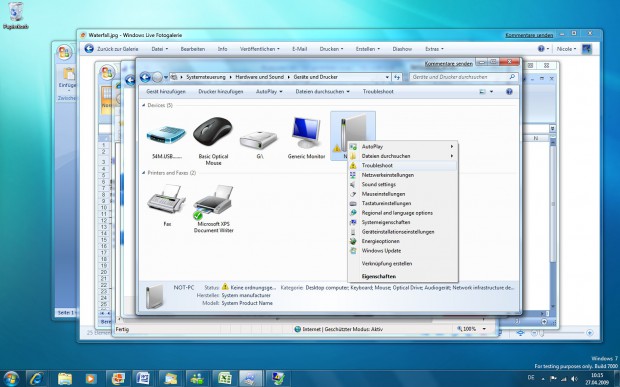Open the address bar history dropdown
Screen dimensions: 620x387
pos(387,77)
